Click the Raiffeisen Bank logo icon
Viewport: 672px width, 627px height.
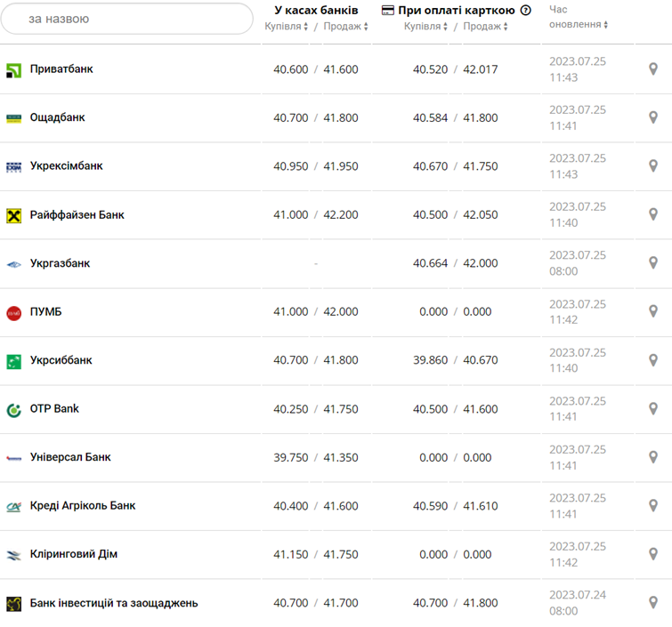[13, 215]
